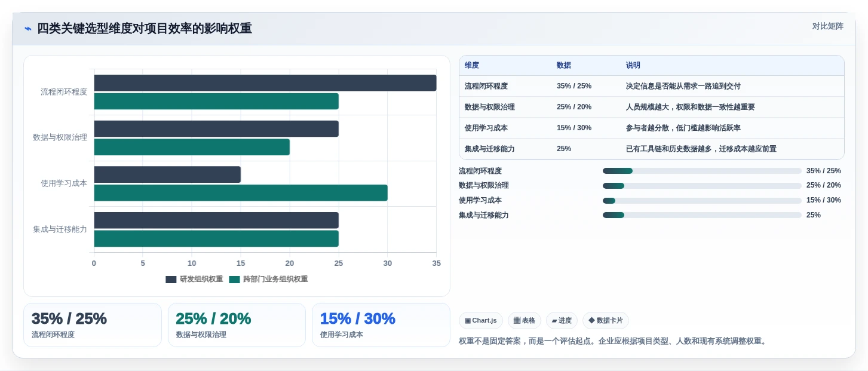The width and height of the screenshot is (868, 371).
Task: Click the 使用学习成本 teal chart bar
Action: 241,193
